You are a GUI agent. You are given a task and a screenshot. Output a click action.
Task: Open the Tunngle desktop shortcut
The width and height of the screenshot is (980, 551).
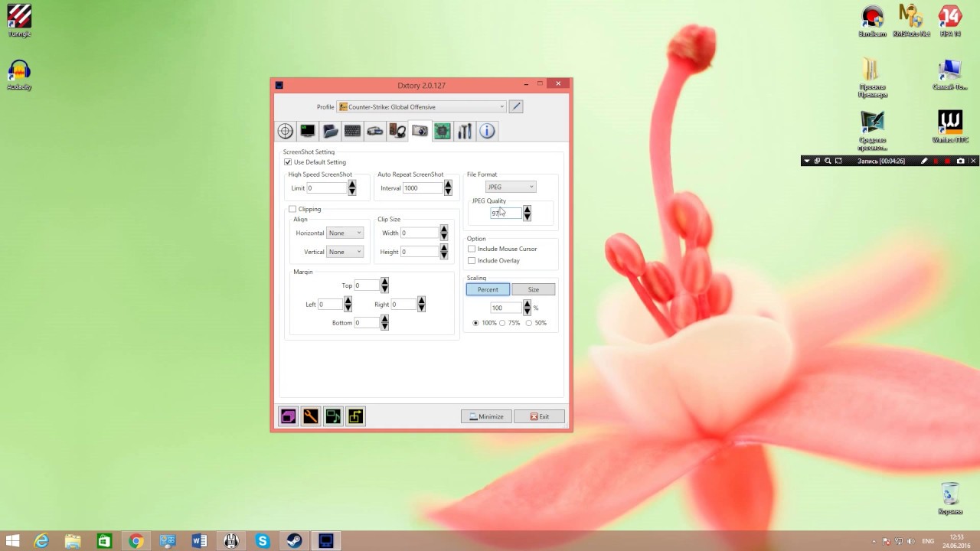click(x=19, y=21)
